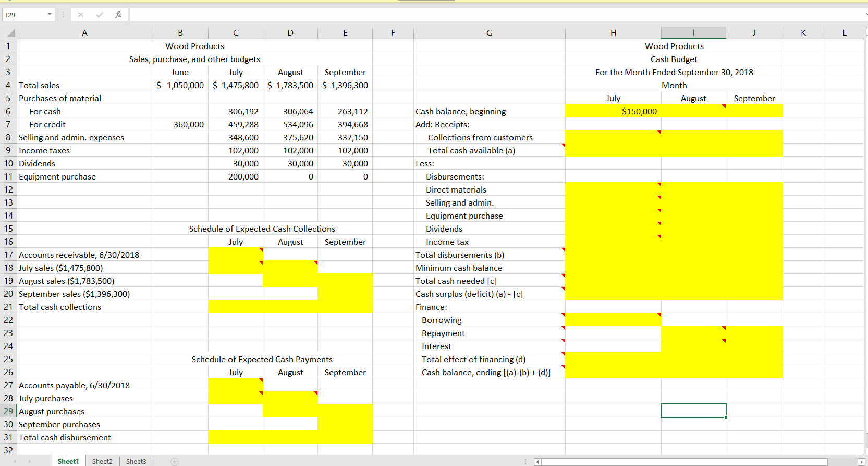Click 'Total effect of financing (d)' label
The width and height of the screenshot is (868, 466).
click(x=473, y=359)
